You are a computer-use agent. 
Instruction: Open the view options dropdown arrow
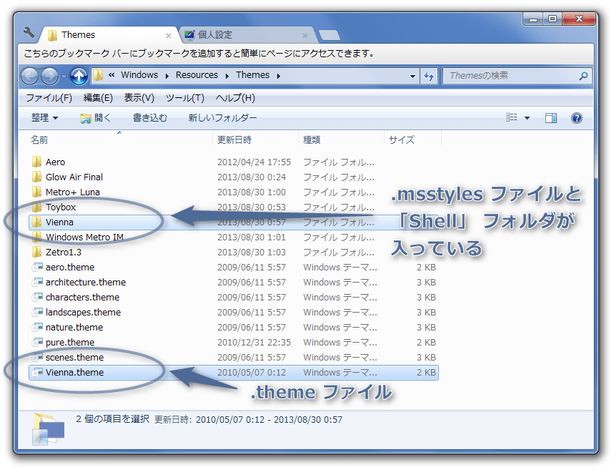tap(527, 118)
